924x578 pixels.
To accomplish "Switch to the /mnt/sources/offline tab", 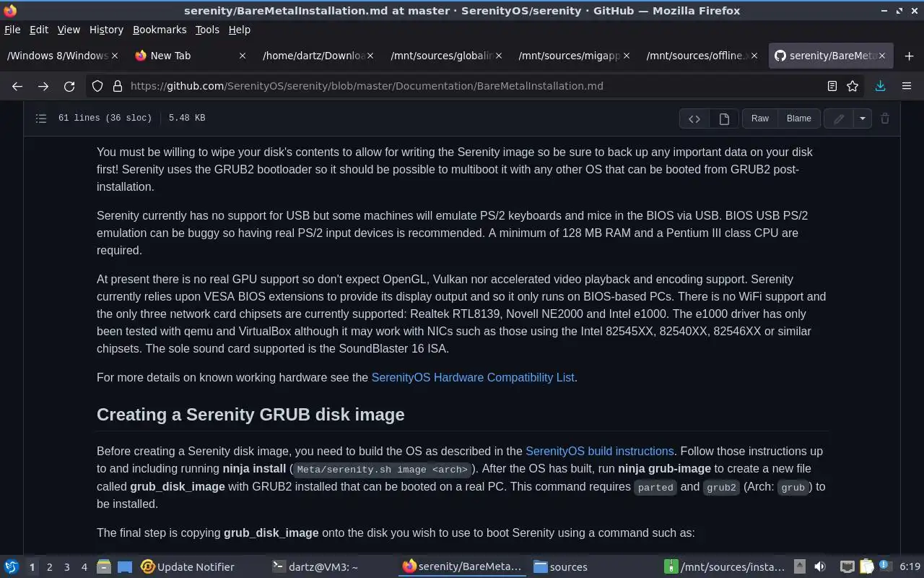I will tap(701, 56).
